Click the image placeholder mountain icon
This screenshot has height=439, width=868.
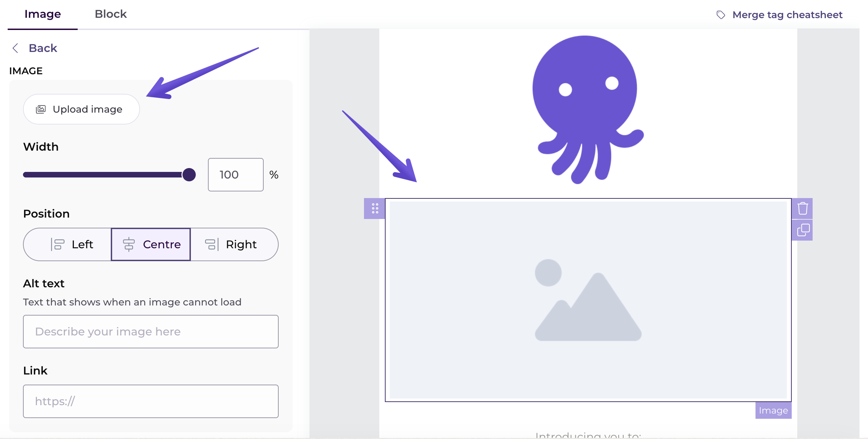[588, 300]
